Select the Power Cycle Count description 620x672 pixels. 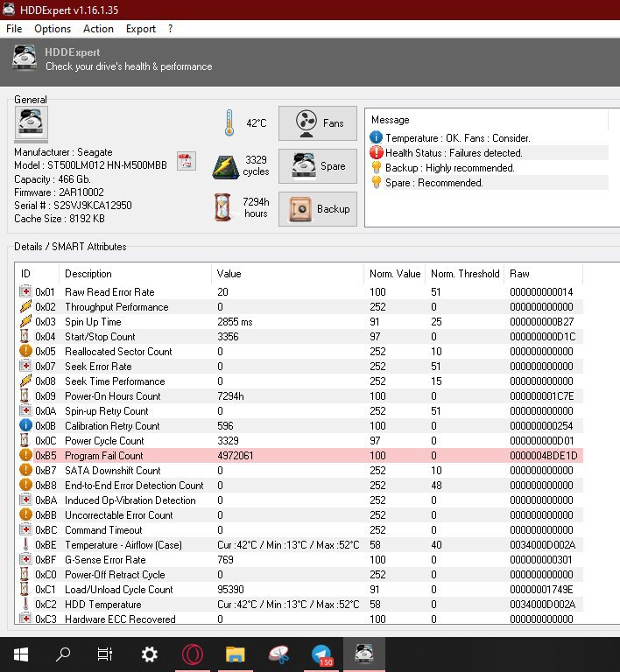104,441
